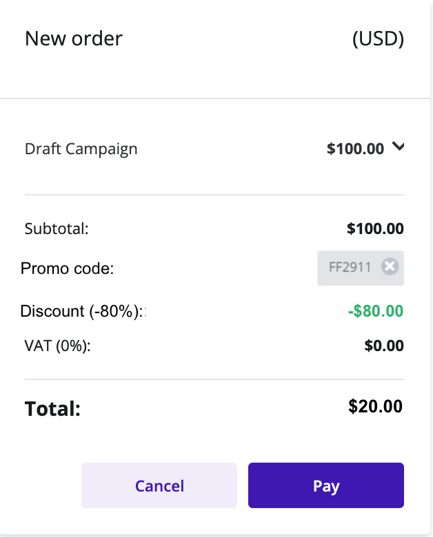Click the Subtotal $100.00 value
Screen dimensions: 433x537
[x=375, y=229]
